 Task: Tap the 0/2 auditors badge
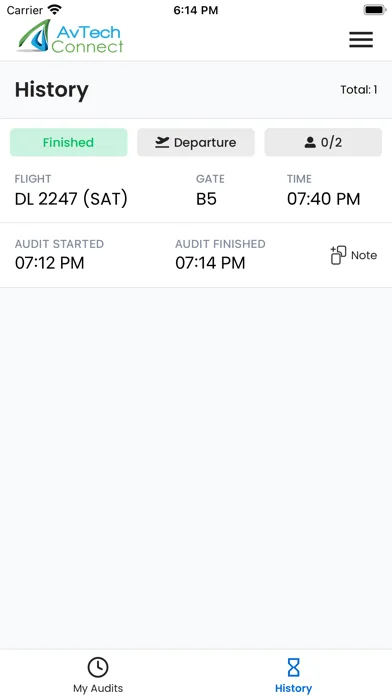(323, 142)
